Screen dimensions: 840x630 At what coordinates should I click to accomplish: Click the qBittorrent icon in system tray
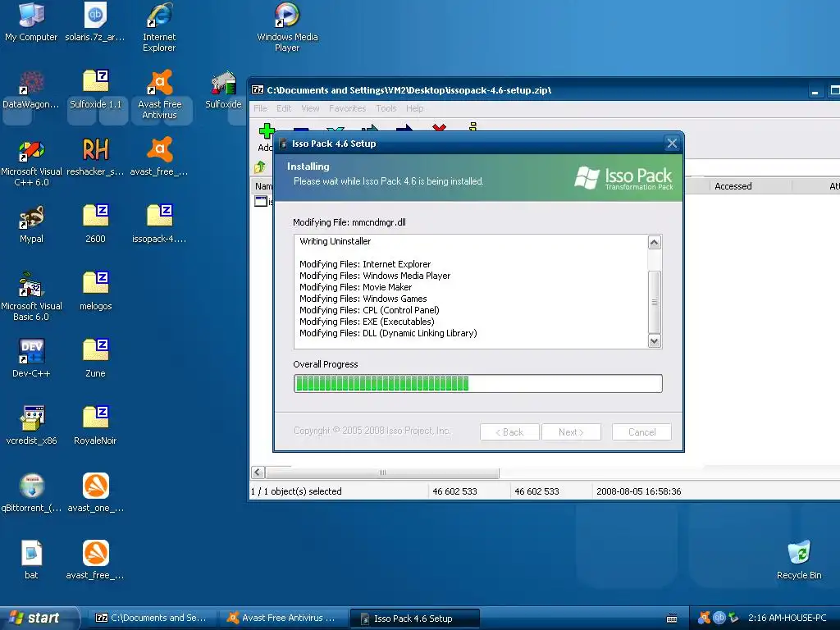[x=719, y=618]
